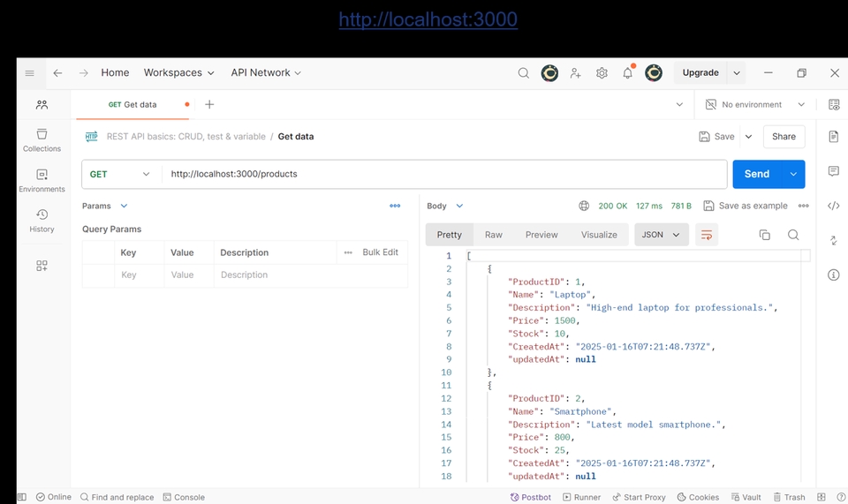Click the invite collaborators icon
This screenshot has width=848, height=504.
575,73
